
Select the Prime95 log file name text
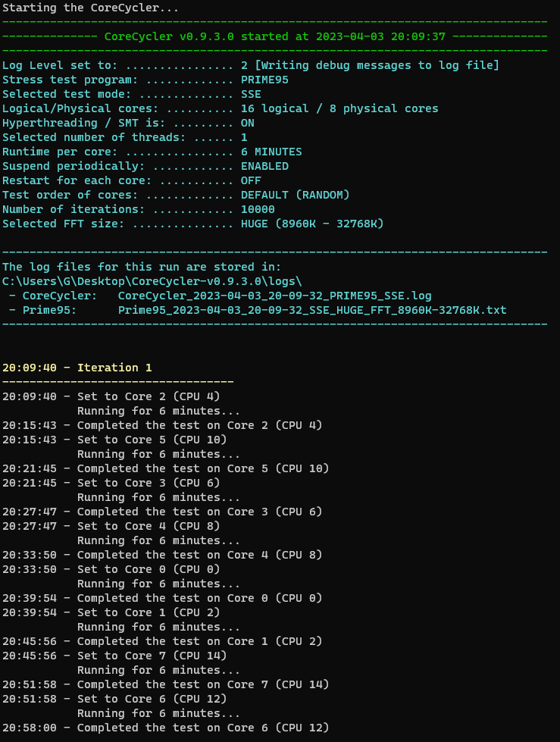click(x=312, y=310)
